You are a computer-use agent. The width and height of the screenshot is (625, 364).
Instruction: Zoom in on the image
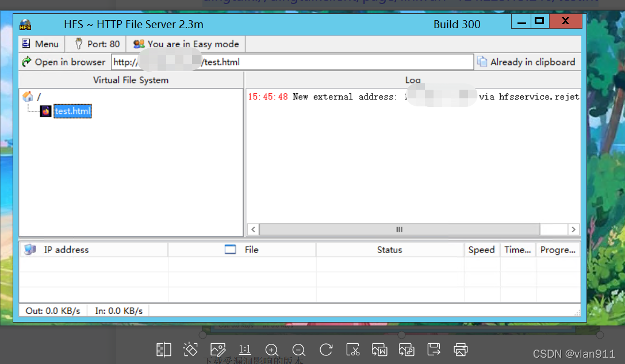[x=272, y=350]
